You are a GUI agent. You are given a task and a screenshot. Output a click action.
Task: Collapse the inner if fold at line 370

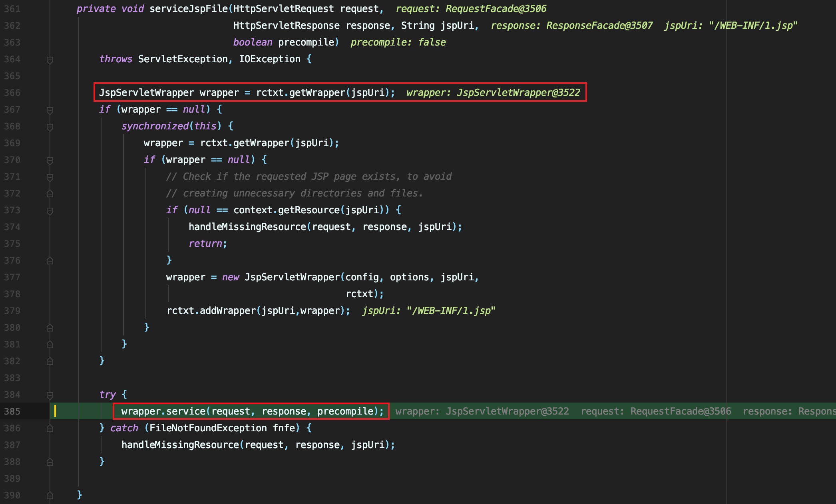(x=50, y=161)
